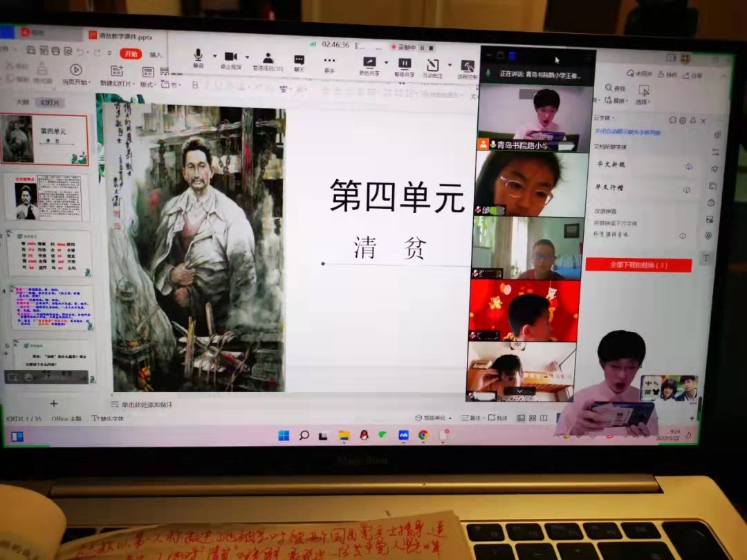Open remote control in meeting toolbar
This screenshot has height=560, width=747.
pos(468,70)
